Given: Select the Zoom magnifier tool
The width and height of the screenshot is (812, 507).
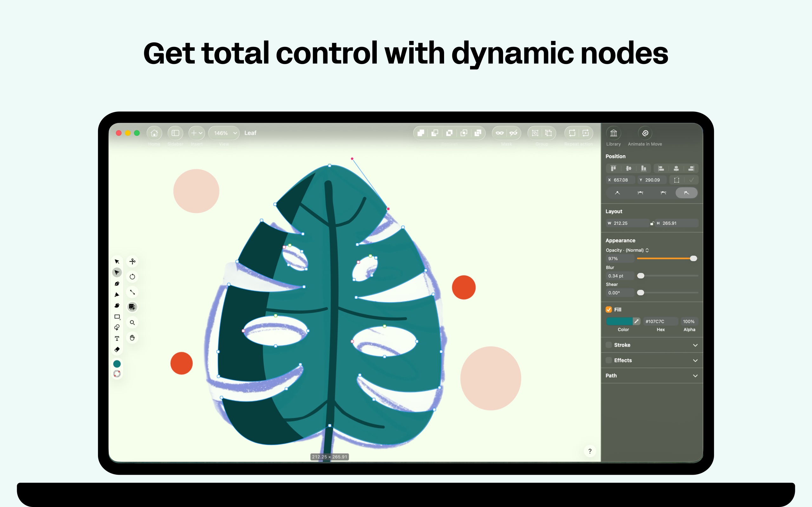Looking at the screenshot, I should pyautogui.click(x=132, y=323).
